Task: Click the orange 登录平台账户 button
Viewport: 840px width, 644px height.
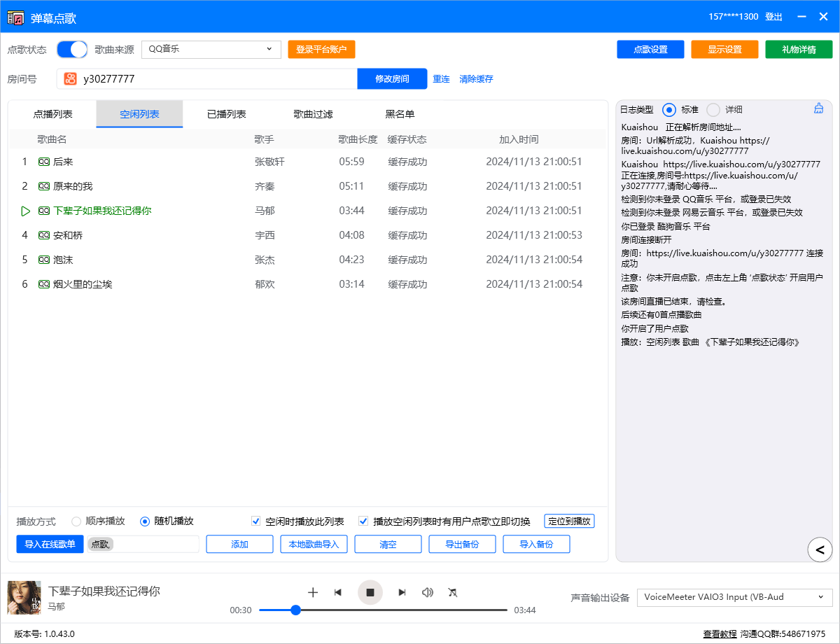Action: coord(321,49)
